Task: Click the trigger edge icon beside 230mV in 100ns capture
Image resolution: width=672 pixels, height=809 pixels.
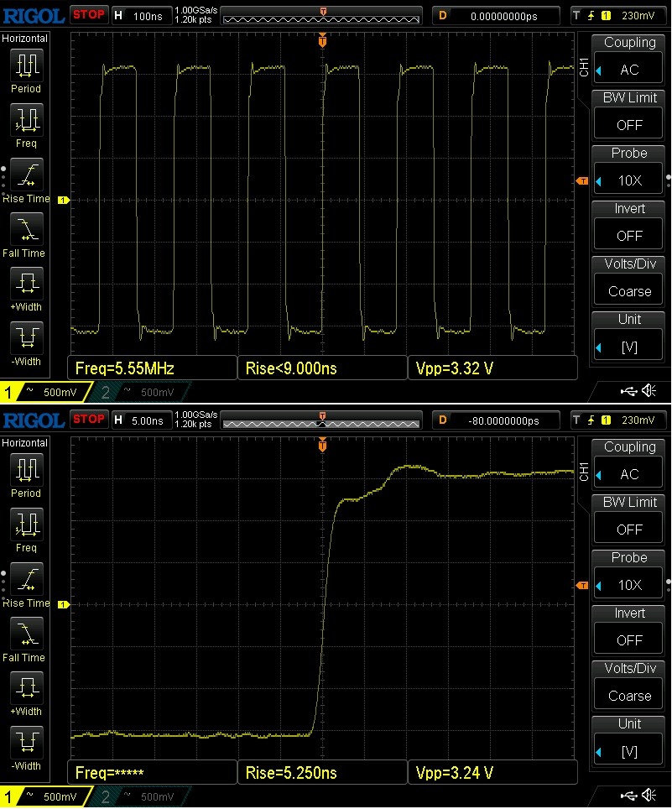Action: pos(591,15)
